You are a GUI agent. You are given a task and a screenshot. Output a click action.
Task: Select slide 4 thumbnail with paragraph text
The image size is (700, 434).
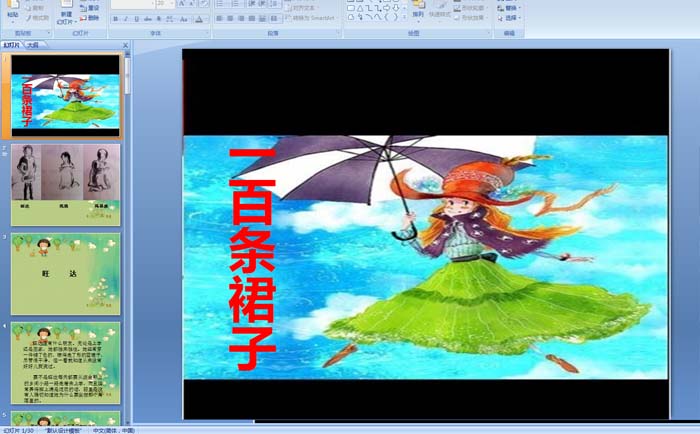(66, 363)
